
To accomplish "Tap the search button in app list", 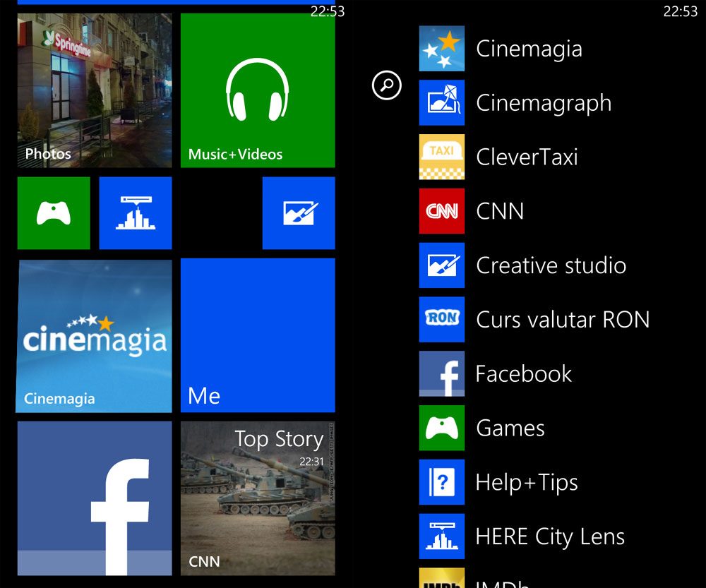I will pyautogui.click(x=387, y=85).
